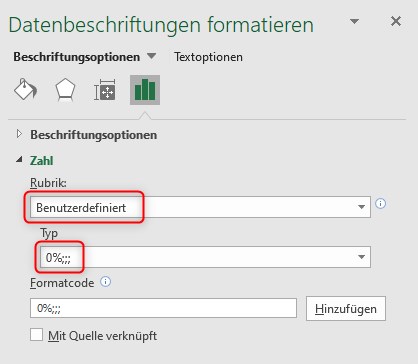Open the Typ format dropdown arrow
Screen dimensions: 418x364
pyautogui.click(x=361, y=257)
